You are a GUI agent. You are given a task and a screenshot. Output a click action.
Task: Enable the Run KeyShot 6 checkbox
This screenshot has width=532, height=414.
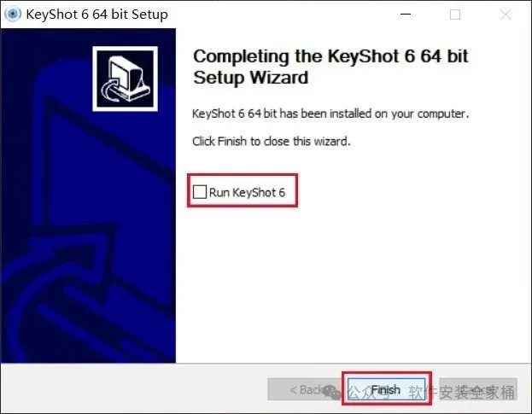coord(200,192)
